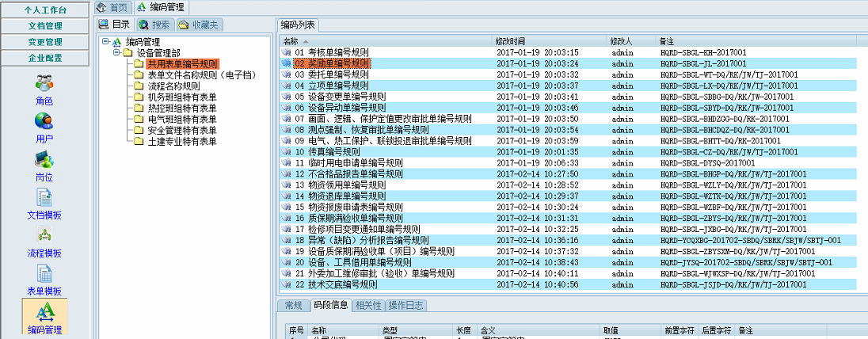Select 流程名称规则 in the tree
The image size is (868, 339).
173,86
